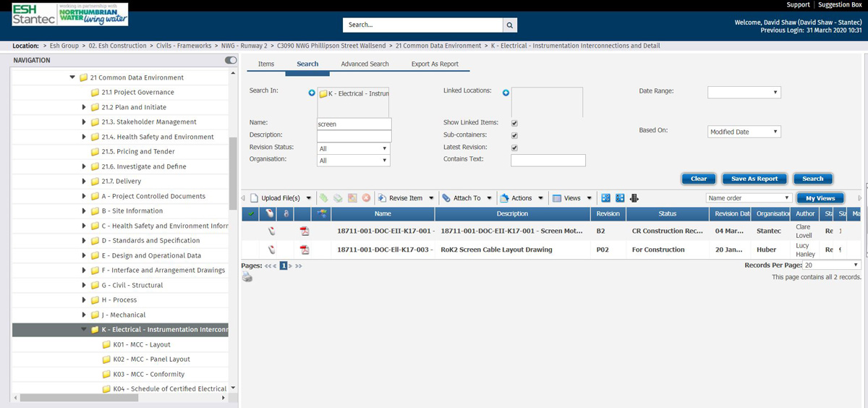Open PDF icon for the K17-001 document
868x408 pixels.
[x=305, y=231]
